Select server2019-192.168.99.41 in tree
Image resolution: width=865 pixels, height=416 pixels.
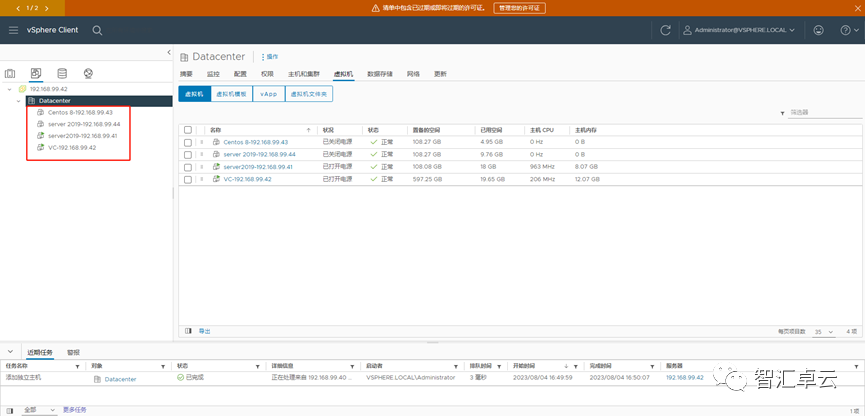click(82, 136)
